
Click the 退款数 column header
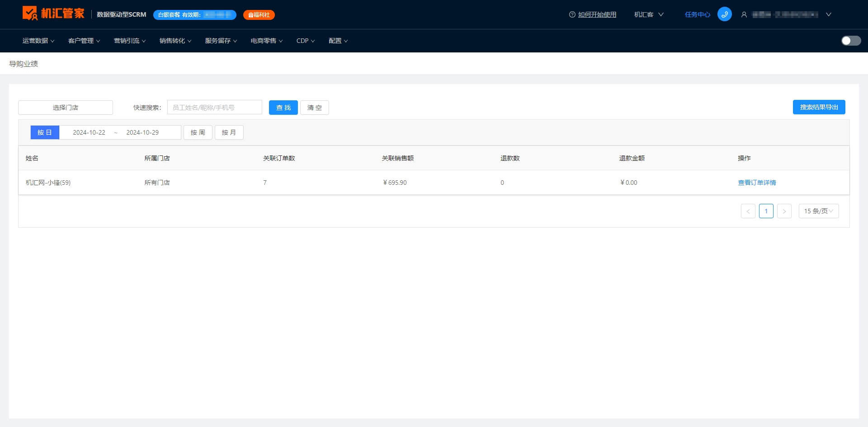click(x=510, y=158)
